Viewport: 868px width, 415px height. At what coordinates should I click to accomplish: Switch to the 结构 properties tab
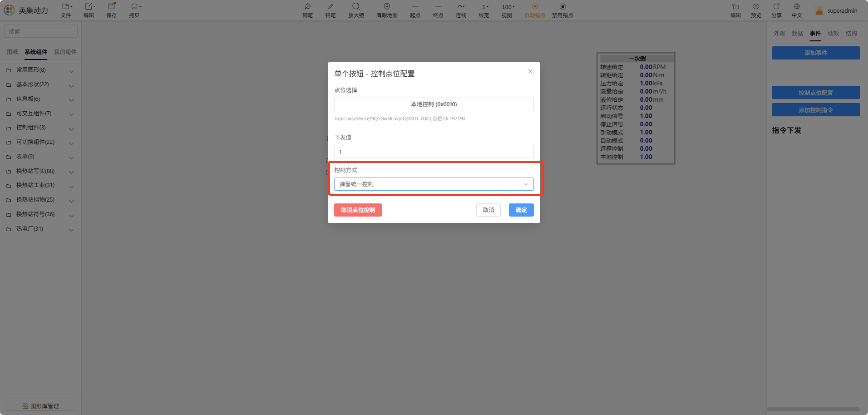pos(851,33)
